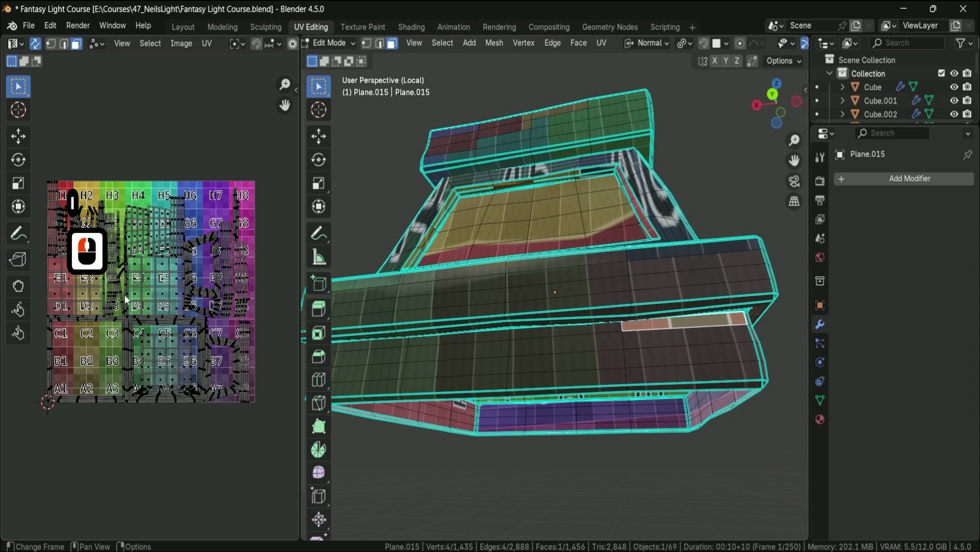Select the Extrude Region tool
This screenshot has width=980, height=552.
coord(318,309)
